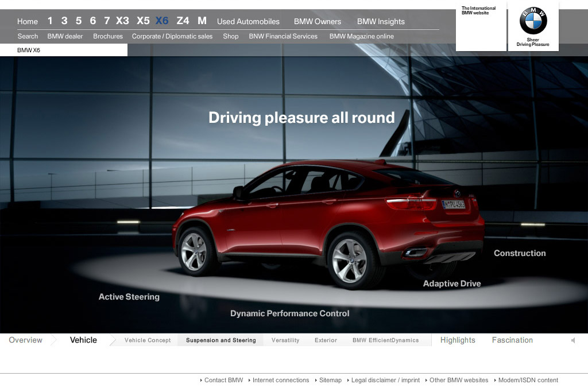Switch to the Fascination tab
Screen dimensions: 588x388
pyautogui.click(x=512, y=340)
